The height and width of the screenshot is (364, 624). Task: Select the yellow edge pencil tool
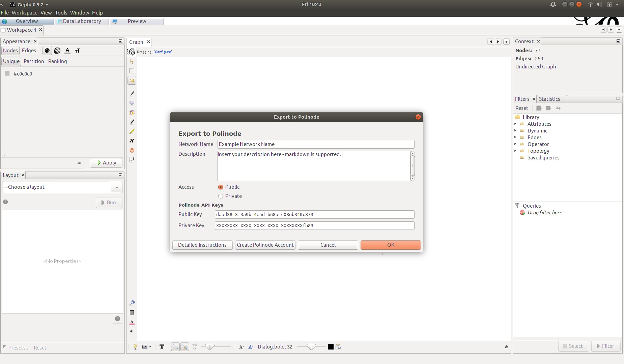pyautogui.click(x=132, y=131)
